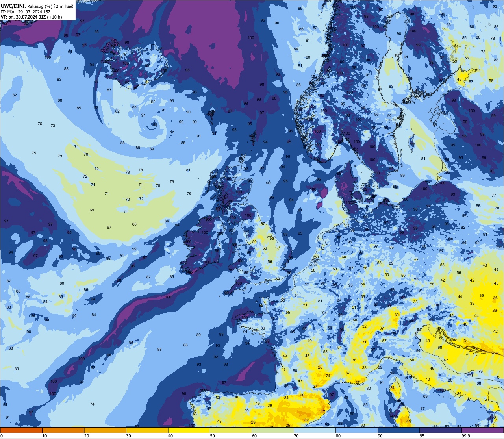Select the indigo 95–99.9 legend swatch
The height and width of the screenshot is (439, 504).
tap(441, 430)
